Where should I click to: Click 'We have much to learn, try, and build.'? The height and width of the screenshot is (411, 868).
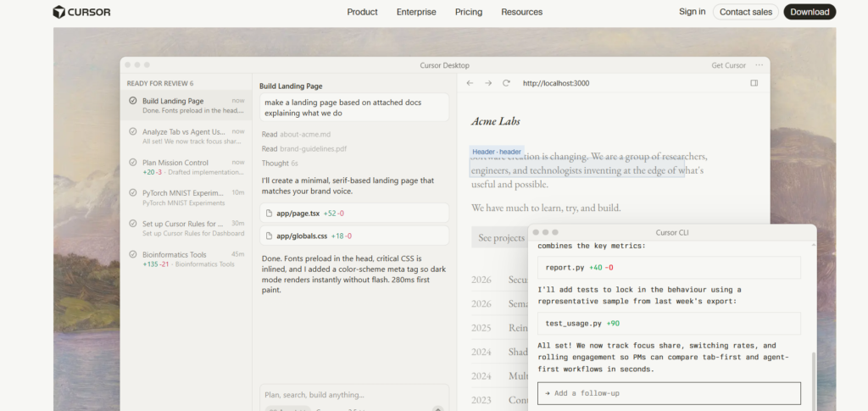coord(546,208)
